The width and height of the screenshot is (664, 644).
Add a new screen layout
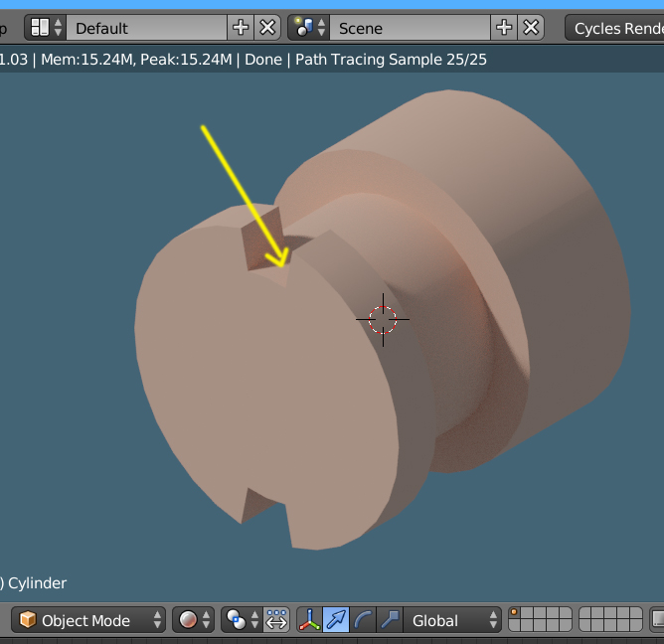click(x=241, y=28)
